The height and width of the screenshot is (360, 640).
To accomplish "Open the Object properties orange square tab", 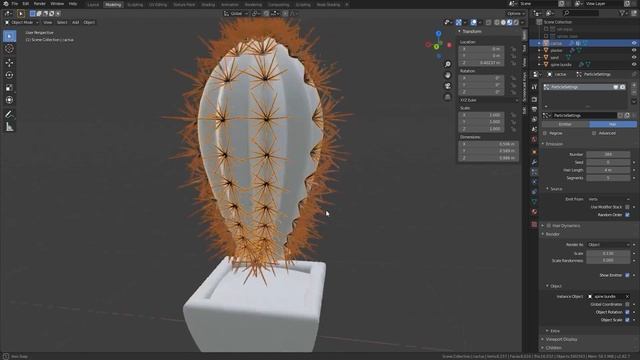I will tap(534, 152).
